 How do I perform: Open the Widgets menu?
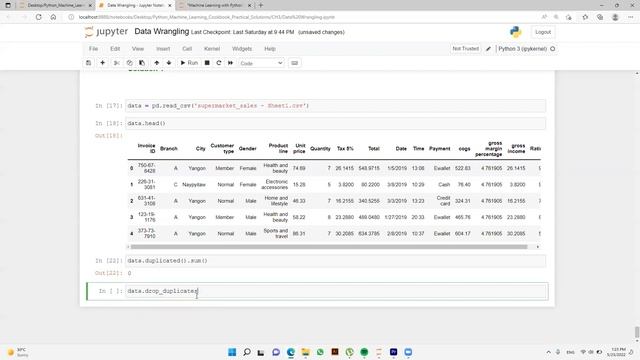(242, 49)
